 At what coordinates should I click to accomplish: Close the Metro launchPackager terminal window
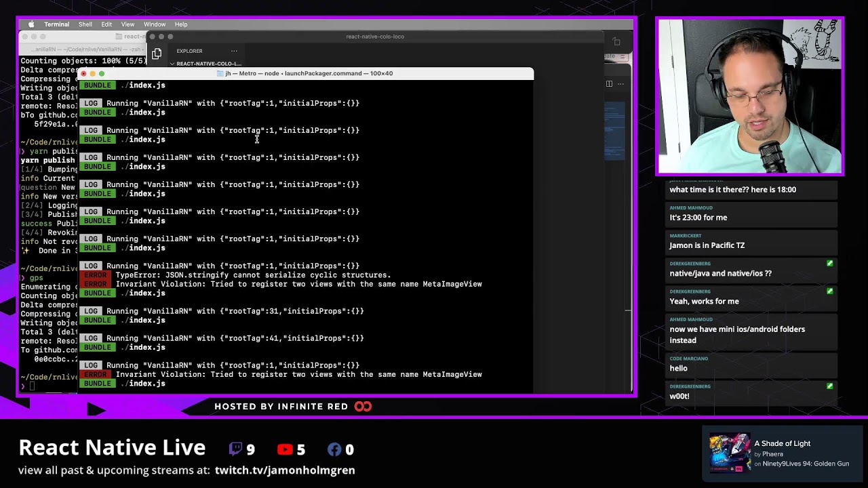coord(84,73)
